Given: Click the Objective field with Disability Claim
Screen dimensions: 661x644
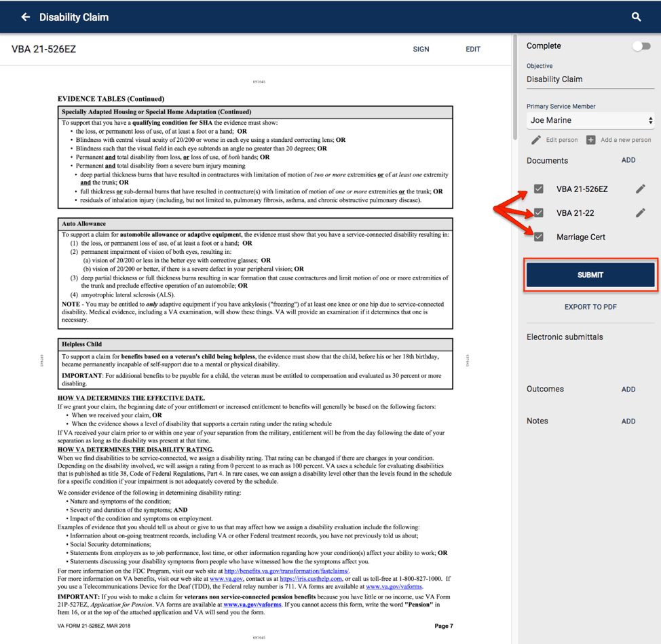Looking at the screenshot, I should tap(590, 79).
